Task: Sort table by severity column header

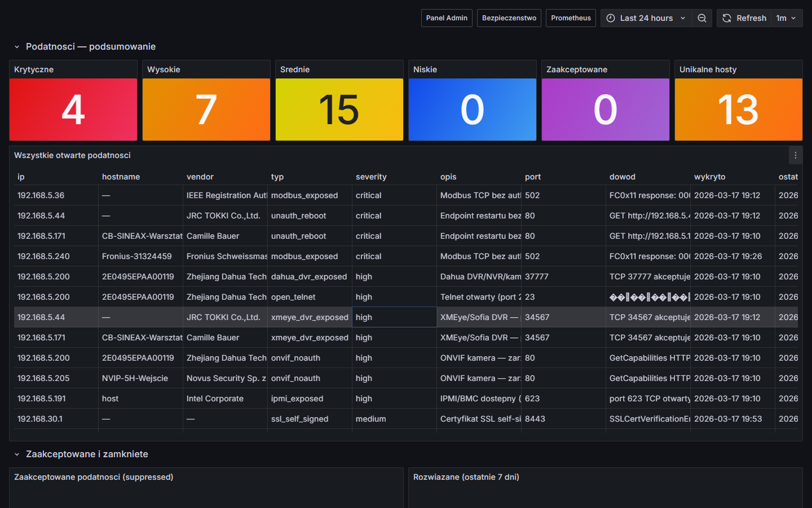Action: tap(371, 177)
